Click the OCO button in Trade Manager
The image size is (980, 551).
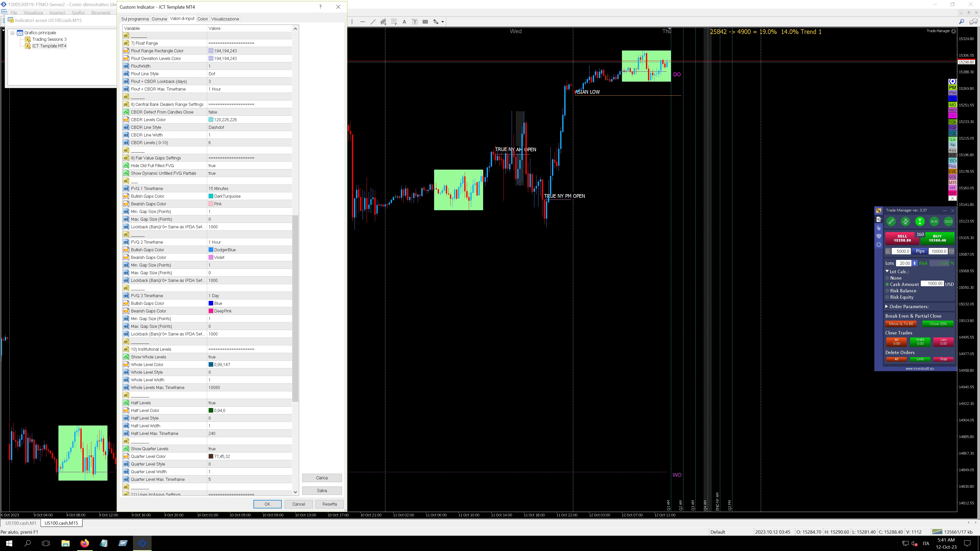948,221
